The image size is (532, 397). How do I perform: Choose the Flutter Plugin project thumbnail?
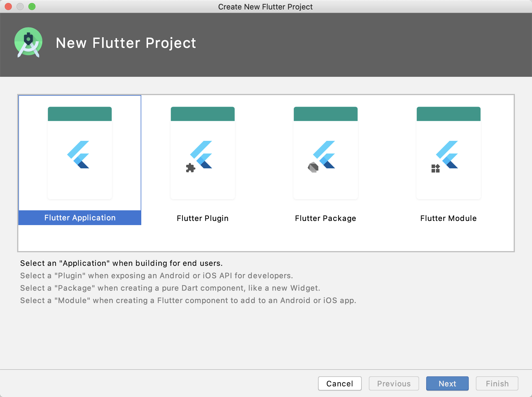tap(203, 153)
